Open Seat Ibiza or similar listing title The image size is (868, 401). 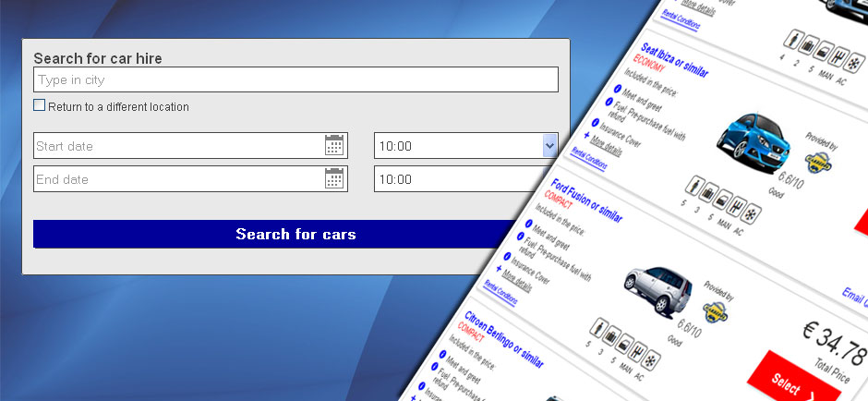pyautogui.click(x=674, y=60)
